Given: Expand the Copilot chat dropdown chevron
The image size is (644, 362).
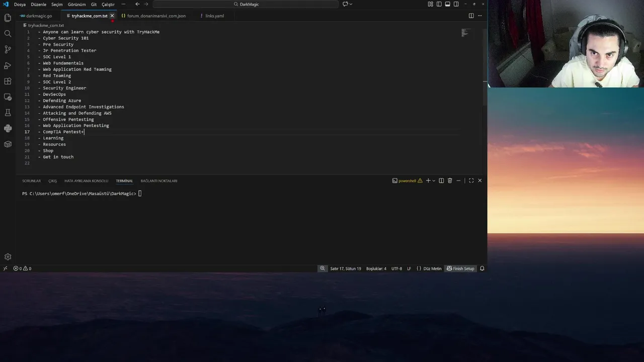Looking at the screenshot, I should click(351, 4).
